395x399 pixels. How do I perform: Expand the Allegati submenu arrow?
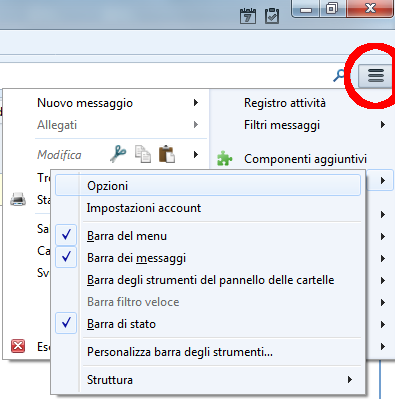click(x=196, y=125)
